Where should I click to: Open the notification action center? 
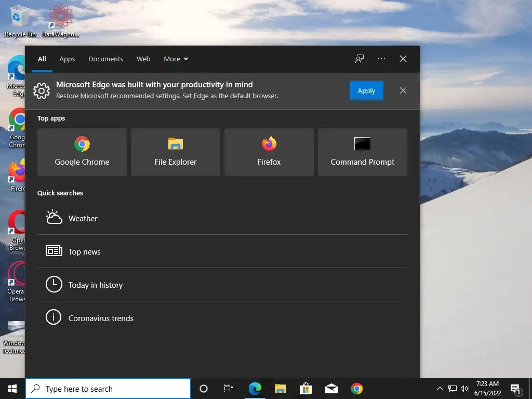tap(516, 389)
